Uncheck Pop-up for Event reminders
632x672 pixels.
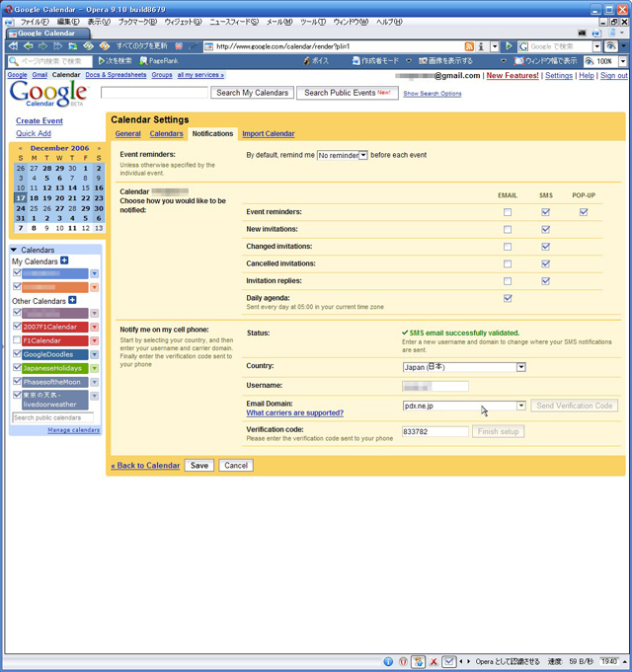584,212
